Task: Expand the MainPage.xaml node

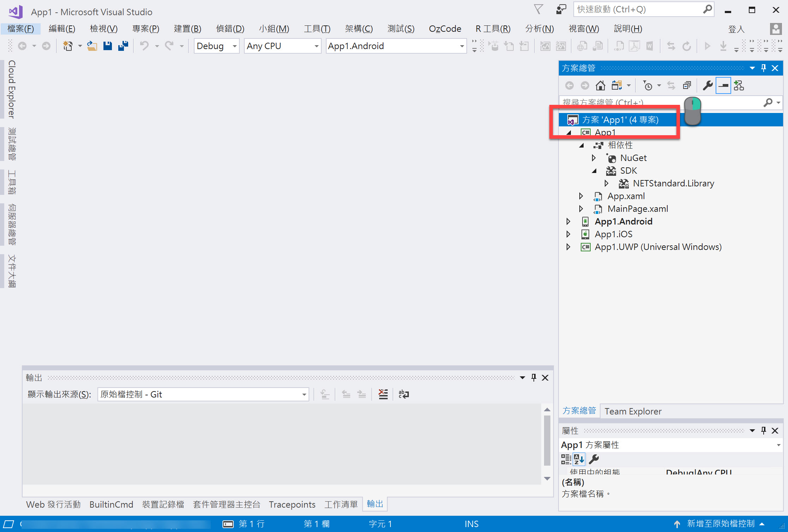Action: pos(581,209)
